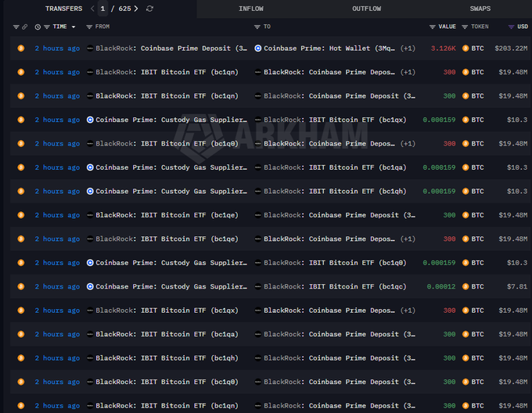Open the To column filter
The image size is (532, 413).
coord(257,27)
